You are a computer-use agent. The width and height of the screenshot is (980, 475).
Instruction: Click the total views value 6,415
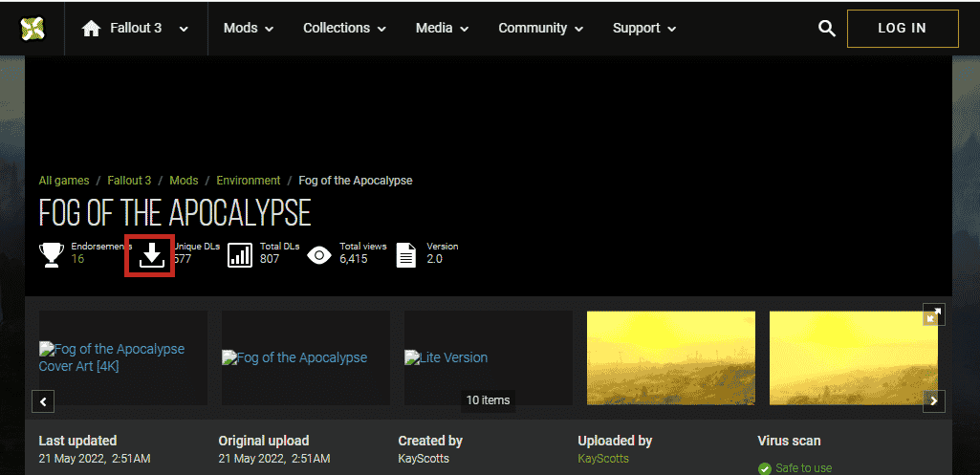354,259
